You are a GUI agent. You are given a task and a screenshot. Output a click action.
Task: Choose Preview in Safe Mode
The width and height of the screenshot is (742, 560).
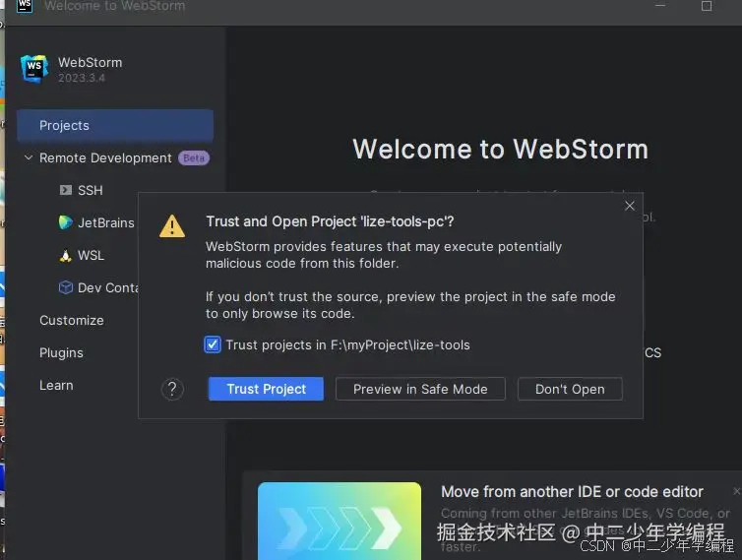[x=420, y=389]
